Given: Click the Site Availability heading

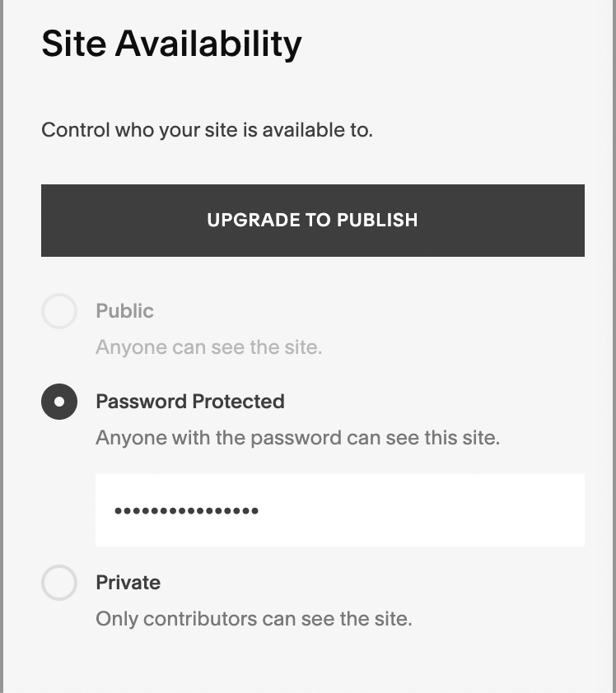Looking at the screenshot, I should coord(171,44).
